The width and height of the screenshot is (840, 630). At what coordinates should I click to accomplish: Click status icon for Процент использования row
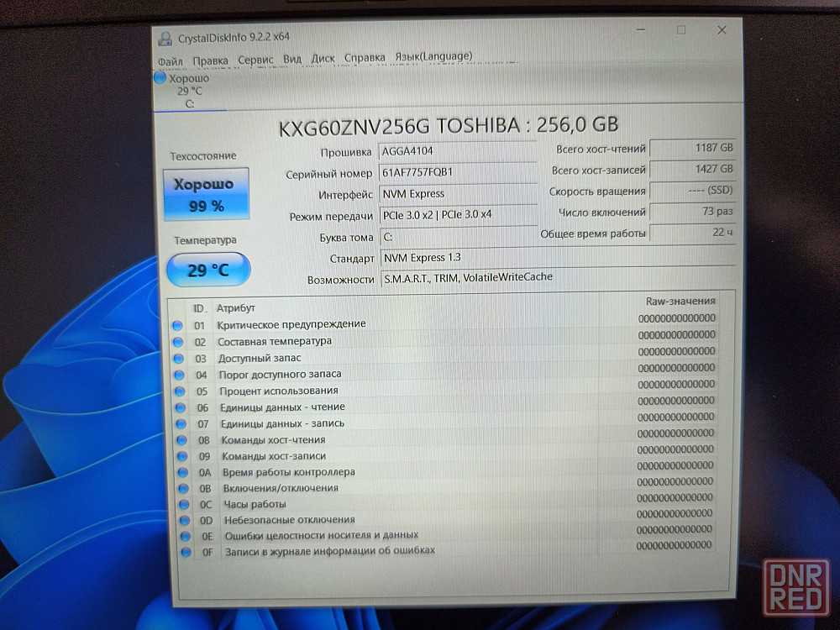[180, 391]
